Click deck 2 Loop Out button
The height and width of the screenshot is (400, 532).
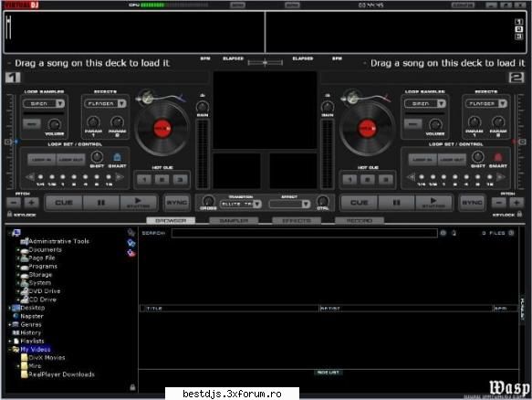(x=452, y=160)
